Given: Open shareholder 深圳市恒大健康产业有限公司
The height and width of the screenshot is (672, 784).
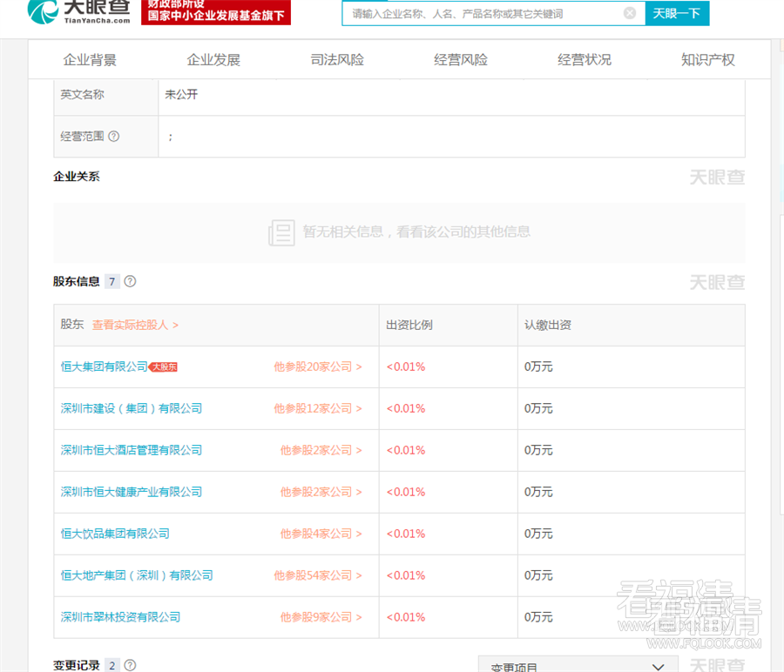Looking at the screenshot, I should [132, 492].
